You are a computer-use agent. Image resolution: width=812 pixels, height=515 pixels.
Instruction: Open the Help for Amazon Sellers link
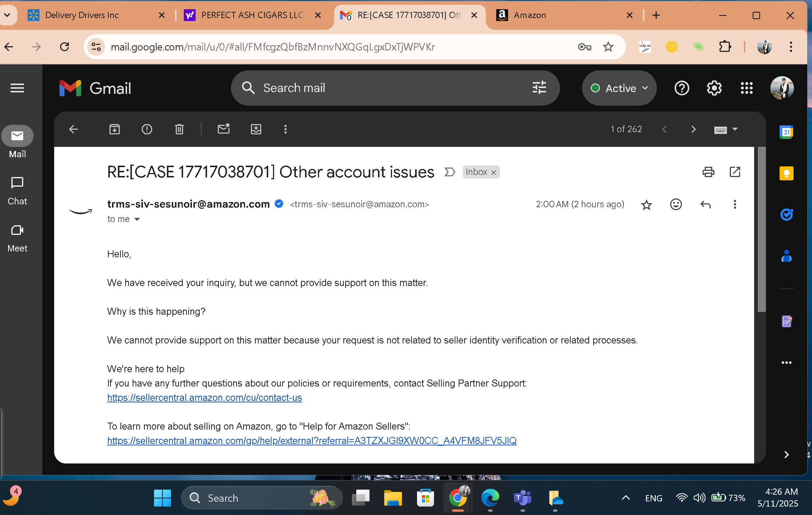point(312,441)
